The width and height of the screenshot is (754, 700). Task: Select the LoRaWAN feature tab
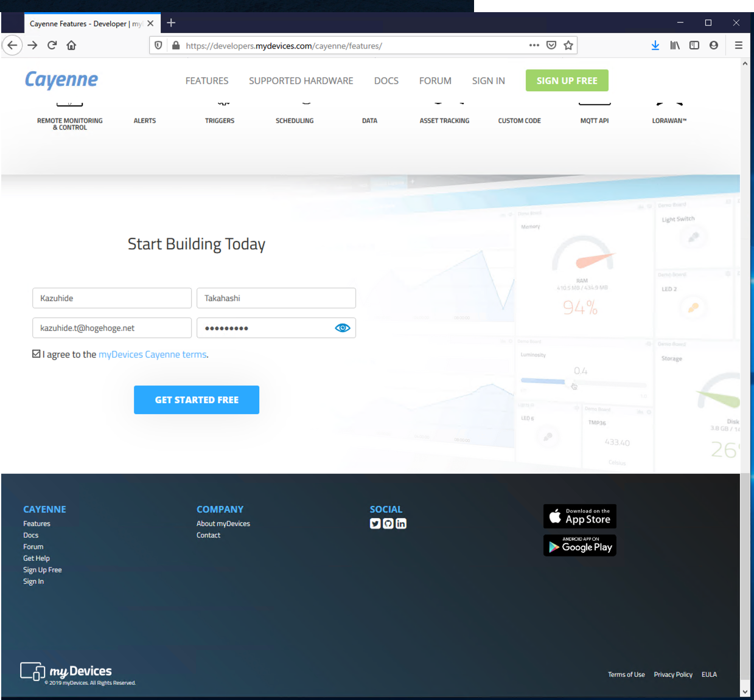pos(669,121)
